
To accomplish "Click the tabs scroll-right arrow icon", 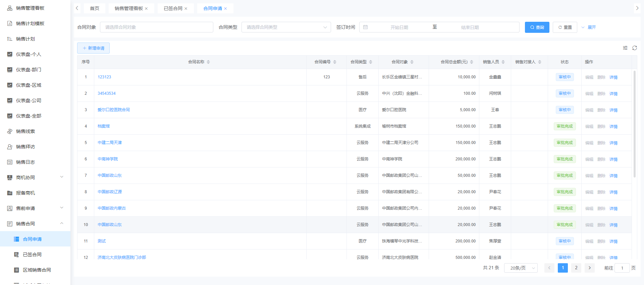I will (637, 8).
